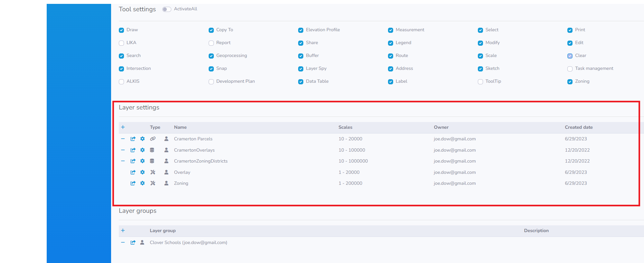The width and height of the screenshot is (644, 263).
Task: Click the Layer group column header
Action: tap(163, 230)
